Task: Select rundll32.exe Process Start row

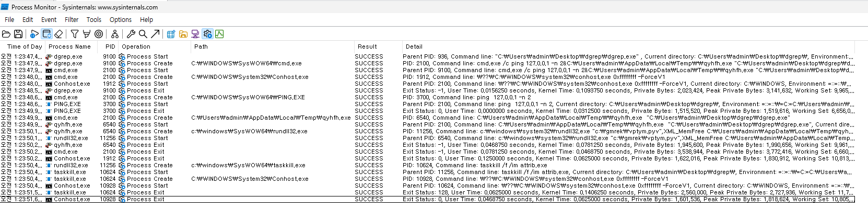Action: (427, 138)
